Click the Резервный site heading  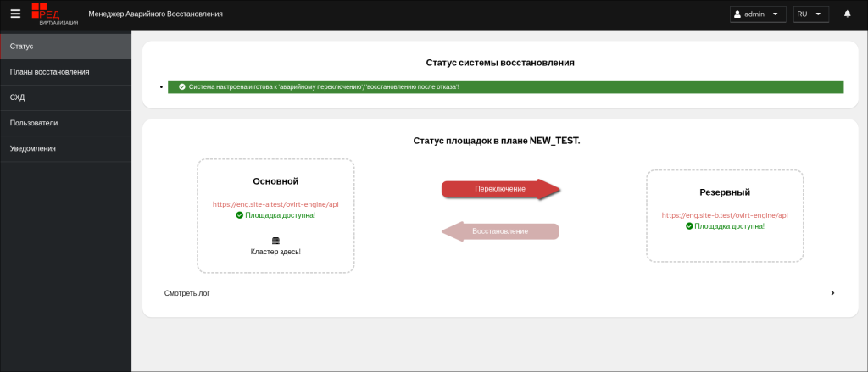(725, 192)
